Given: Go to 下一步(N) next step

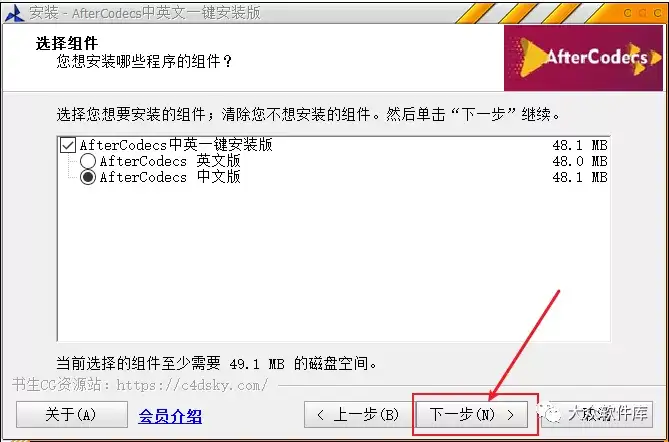Looking at the screenshot, I should 472,414.
